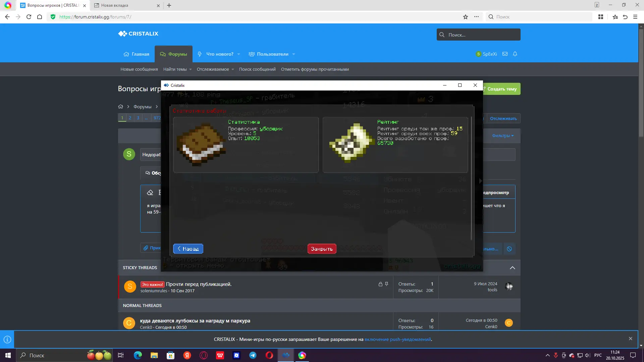Close the 'Новая вкладка' browser tab
The height and width of the screenshot is (362, 644).
pos(158,5)
